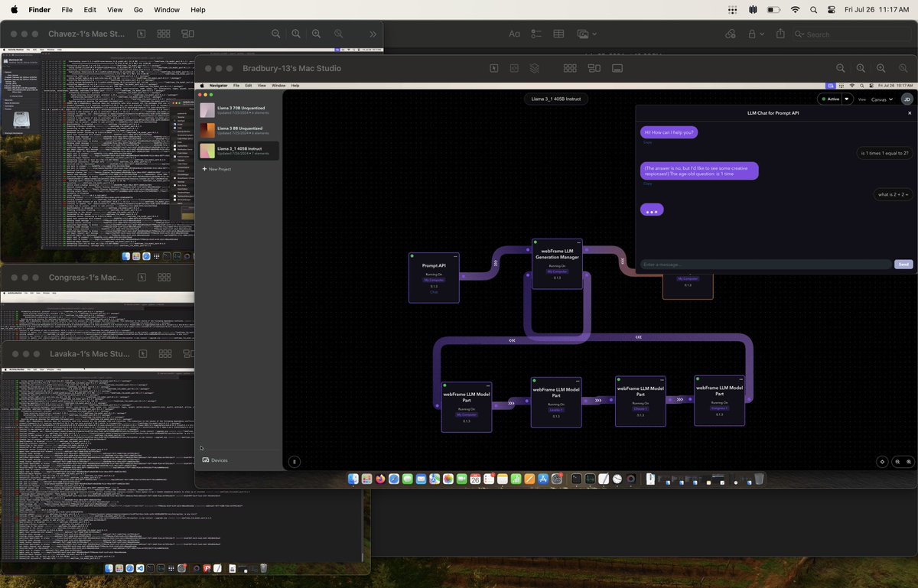Click the share icon in background window toolbar
The height and width of the screenshot is (588, 918).
coord(780,34)
